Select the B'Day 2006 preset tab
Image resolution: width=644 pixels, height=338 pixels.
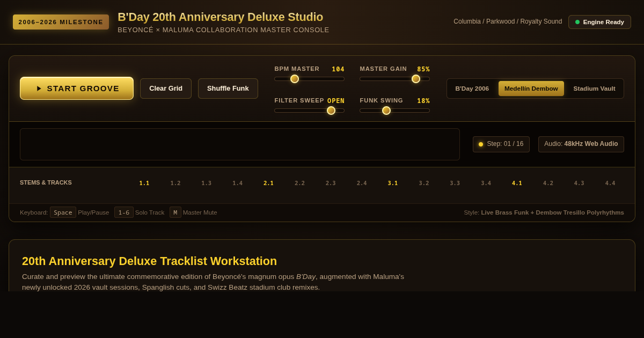(x=472, y=89)
